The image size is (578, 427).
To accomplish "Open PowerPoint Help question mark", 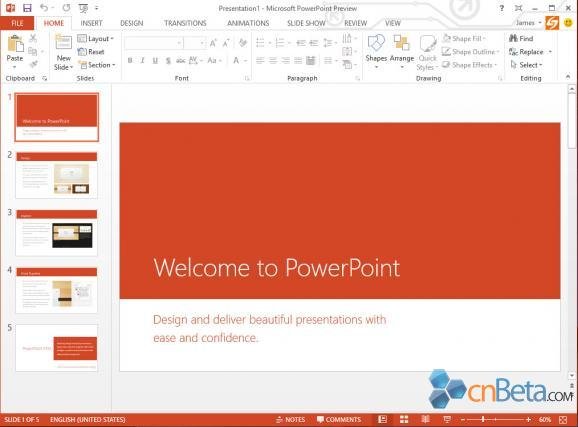I will [501, 8].
